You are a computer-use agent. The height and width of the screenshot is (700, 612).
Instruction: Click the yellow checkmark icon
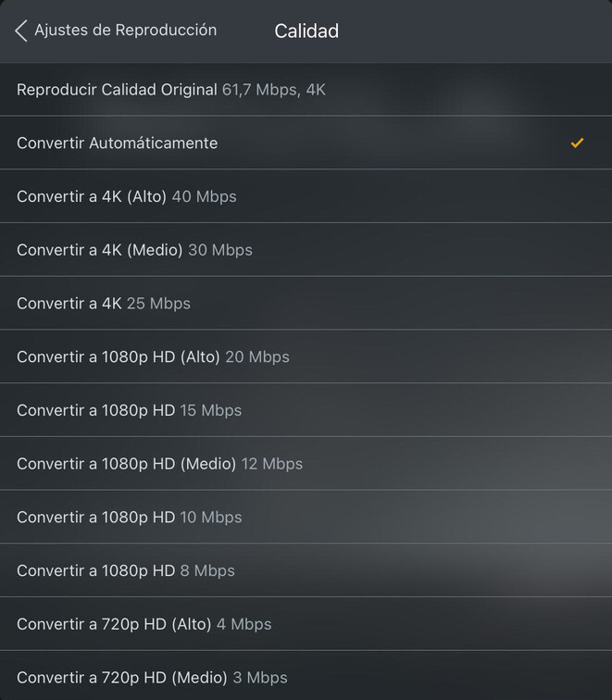click(577, 143)
